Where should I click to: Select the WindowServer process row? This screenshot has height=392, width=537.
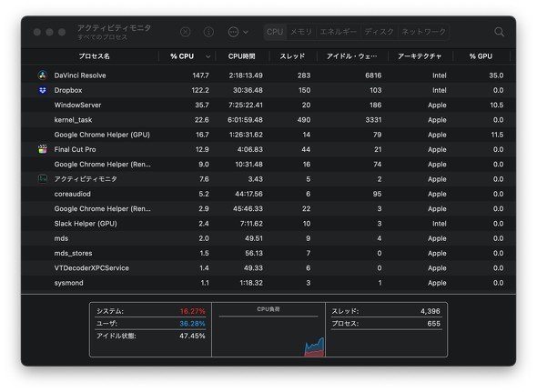tap(268, 106)
